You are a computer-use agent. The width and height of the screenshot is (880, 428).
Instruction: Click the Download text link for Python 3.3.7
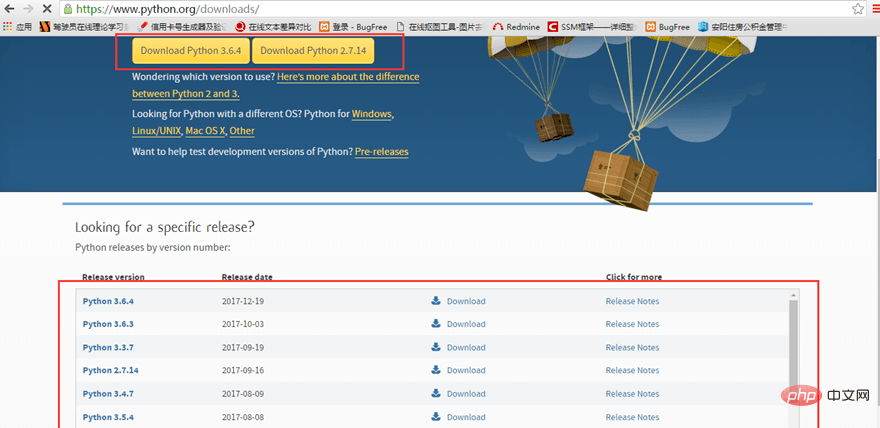[x=466, y=348]
